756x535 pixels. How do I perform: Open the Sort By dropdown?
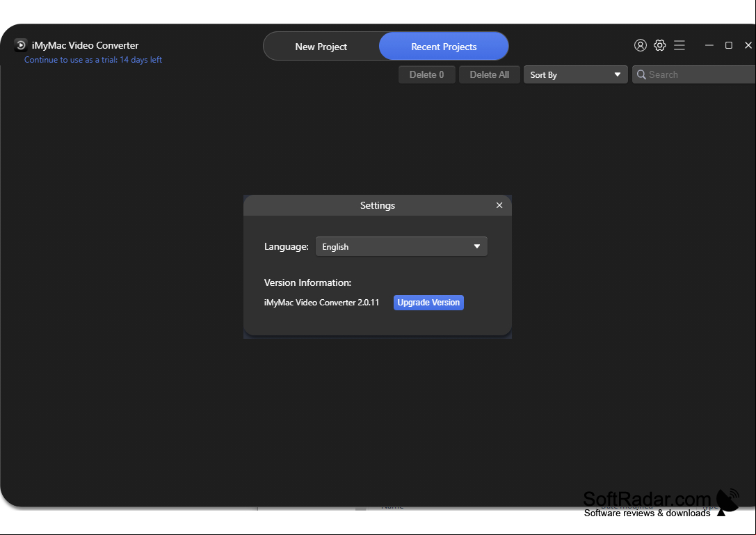(576, 74)
